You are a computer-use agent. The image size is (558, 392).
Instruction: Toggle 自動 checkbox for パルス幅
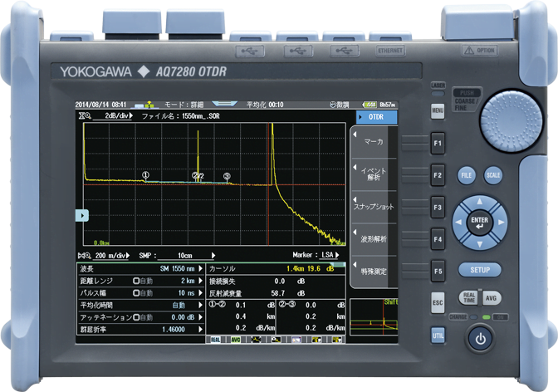pos(136,293)
